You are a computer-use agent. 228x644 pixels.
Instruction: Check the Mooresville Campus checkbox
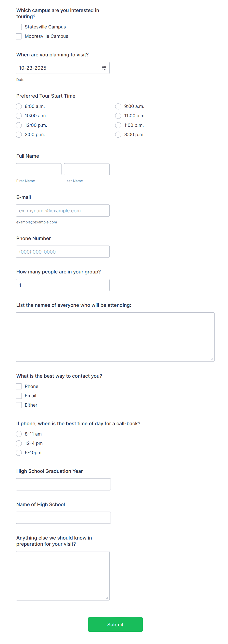pos(18,36)
